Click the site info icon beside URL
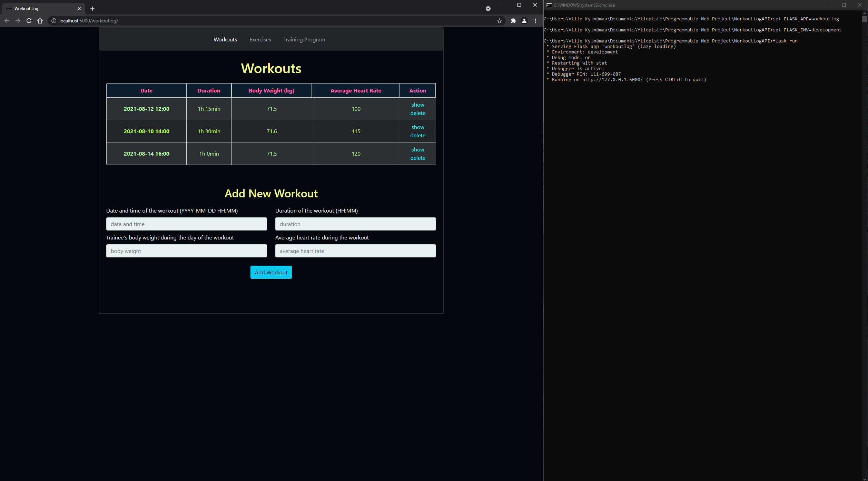Viewport: 868px width, 481px height. (x=54, y=21)
